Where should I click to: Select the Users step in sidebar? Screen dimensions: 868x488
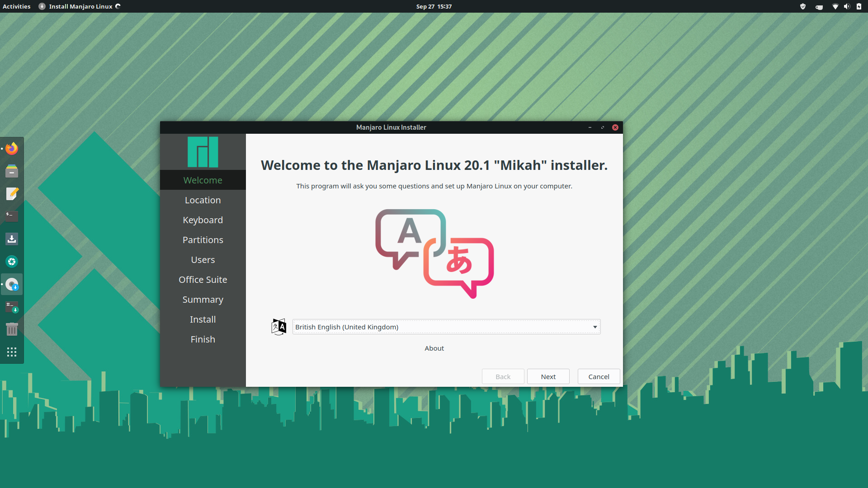203,259
